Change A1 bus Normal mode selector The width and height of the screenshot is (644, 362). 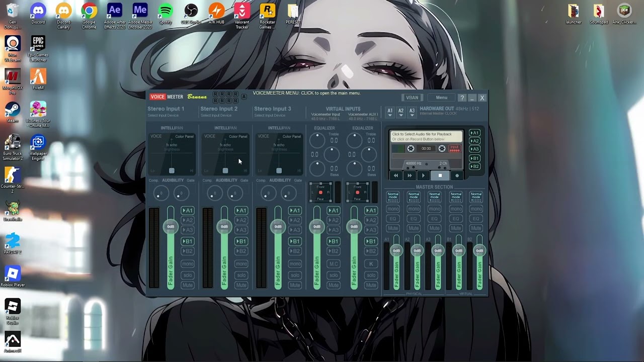pos(393,196)
